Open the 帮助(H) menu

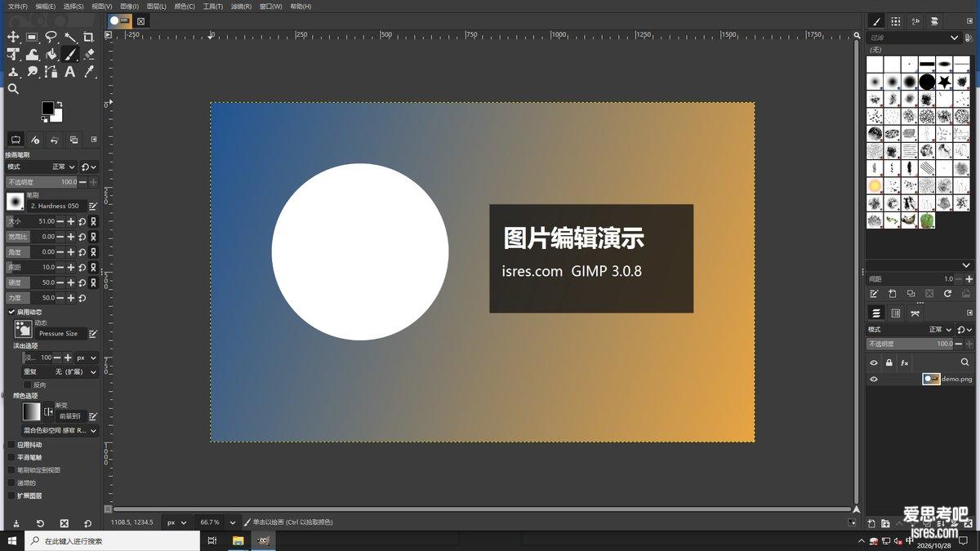pos(301,7)
